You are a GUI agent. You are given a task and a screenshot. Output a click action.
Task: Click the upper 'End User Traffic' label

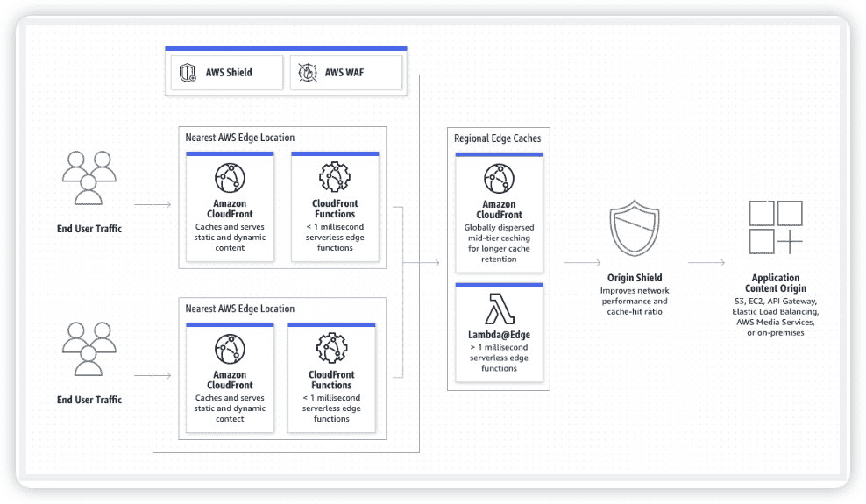click(x=89, y=229)
